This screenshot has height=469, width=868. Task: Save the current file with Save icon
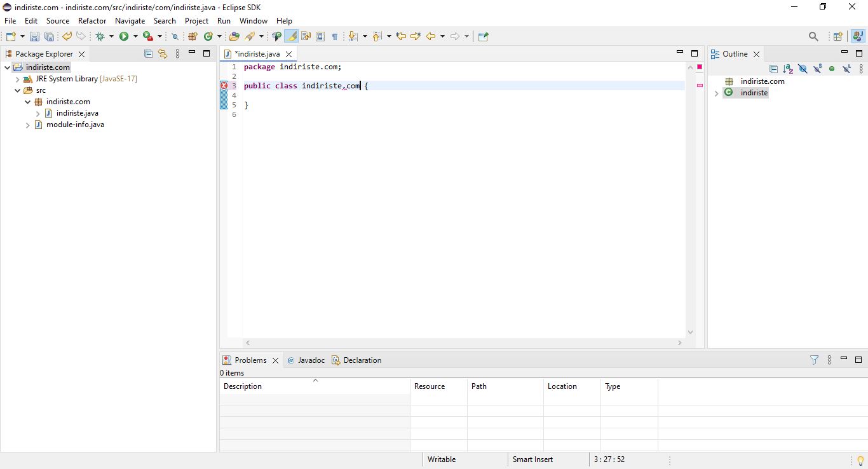tap(34, 36)
